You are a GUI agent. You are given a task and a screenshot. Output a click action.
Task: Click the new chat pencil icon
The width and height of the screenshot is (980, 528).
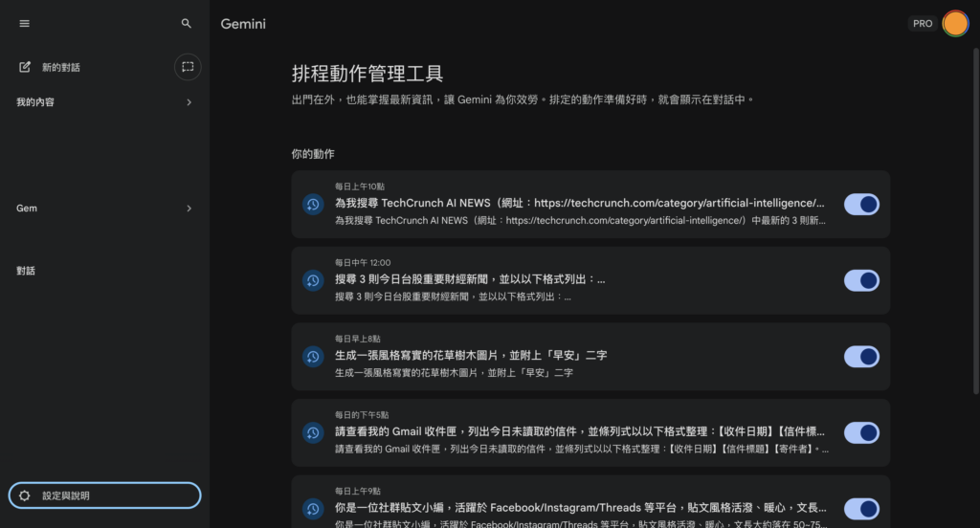(24, 67)
